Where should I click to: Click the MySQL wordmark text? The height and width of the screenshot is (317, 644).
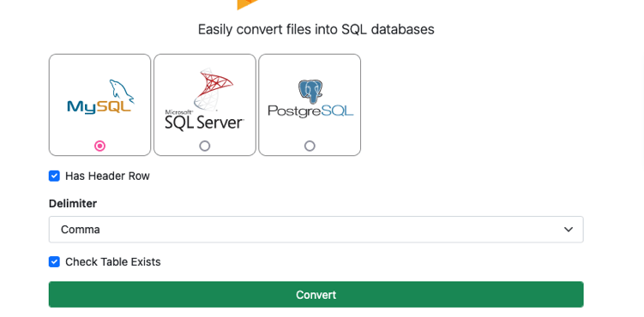click(x=99, y=106)
